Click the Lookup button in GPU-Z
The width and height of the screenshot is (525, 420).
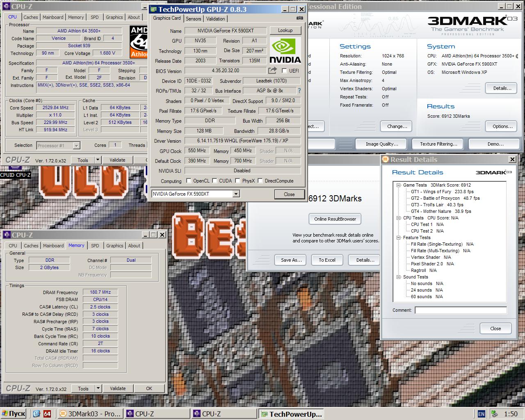285,30
